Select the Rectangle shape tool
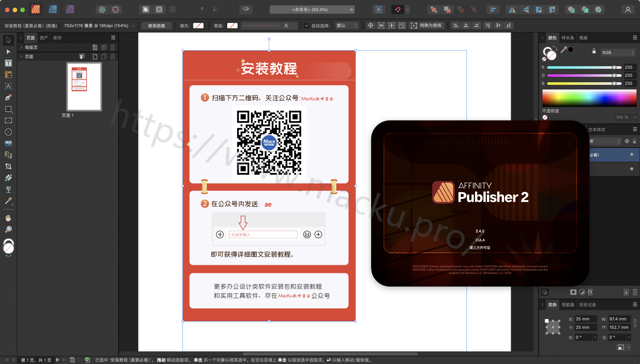The width and height of the screenshot is (640, 364). pyautogui.click(x=8, y=109)
